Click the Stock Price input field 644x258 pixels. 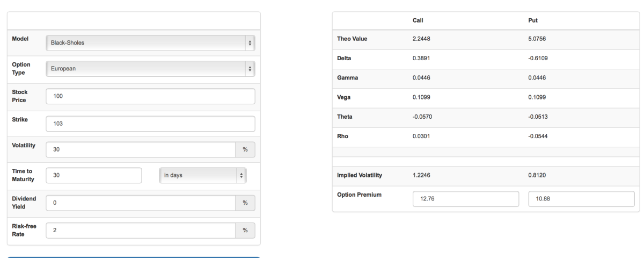point(150,96)
